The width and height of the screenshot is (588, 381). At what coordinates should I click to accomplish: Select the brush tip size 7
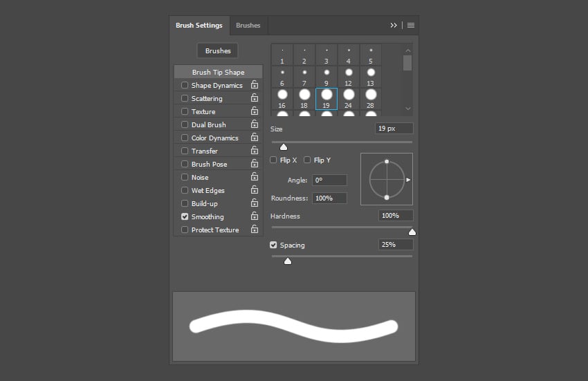pos(304,77)
